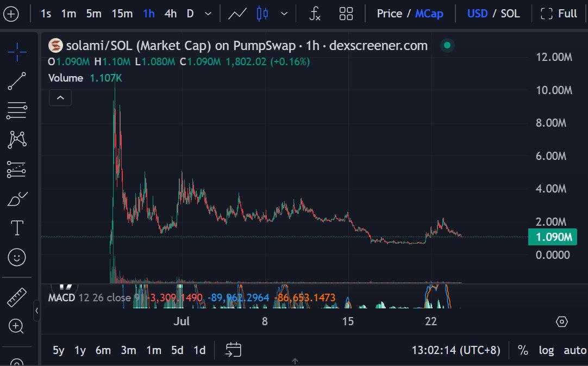Open the timeframe dropdown chevron

tap(208, 14)
